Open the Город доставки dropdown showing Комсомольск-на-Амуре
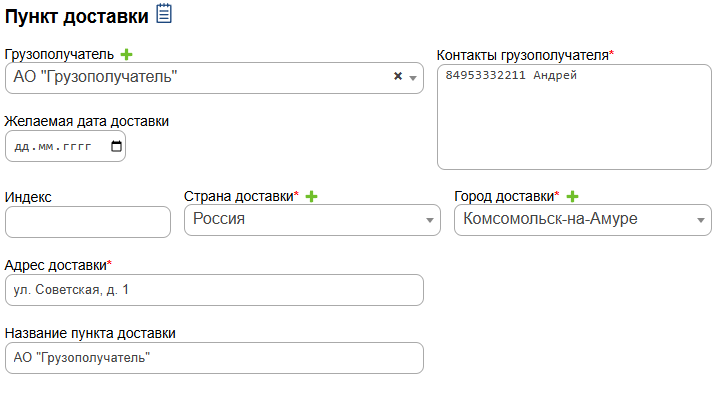 pyautogui.click(x=582, y=220)
